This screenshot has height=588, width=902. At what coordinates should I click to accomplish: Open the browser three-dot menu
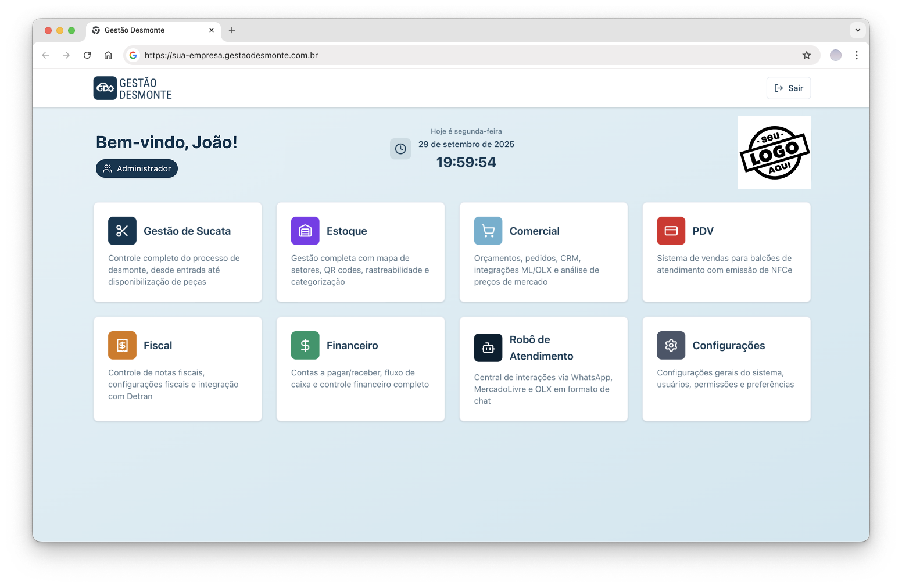click(x=856, y=55)
